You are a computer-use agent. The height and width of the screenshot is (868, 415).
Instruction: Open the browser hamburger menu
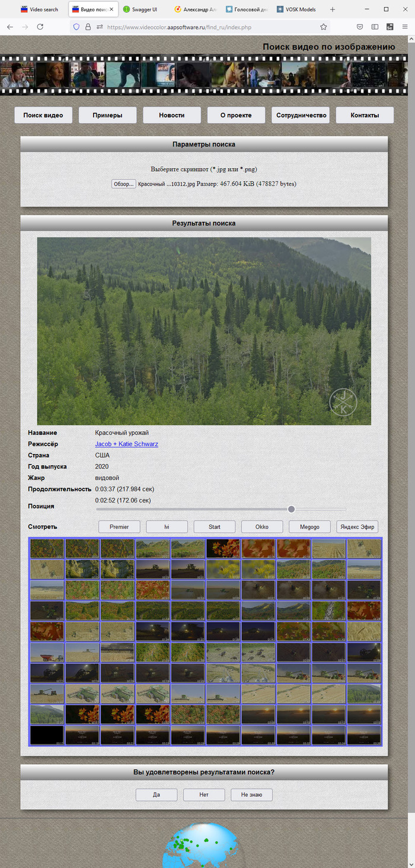[405, 27]
